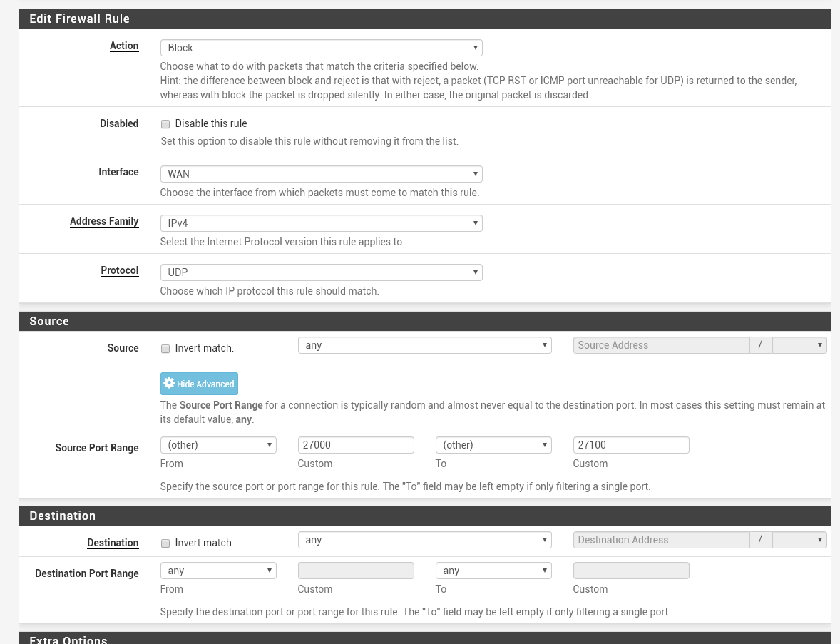Open the Protocol dropdown showing UDP
This screenshot has height=644, width=840.
[321, 272]
